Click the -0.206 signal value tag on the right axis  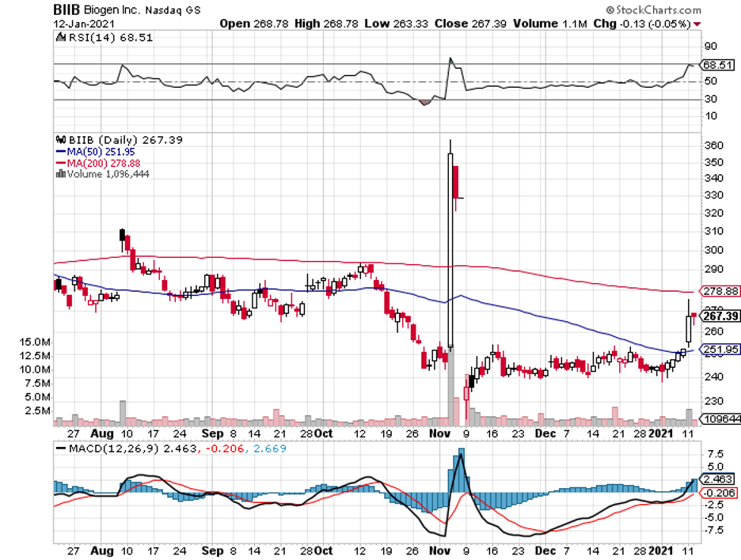coord(719,493)
